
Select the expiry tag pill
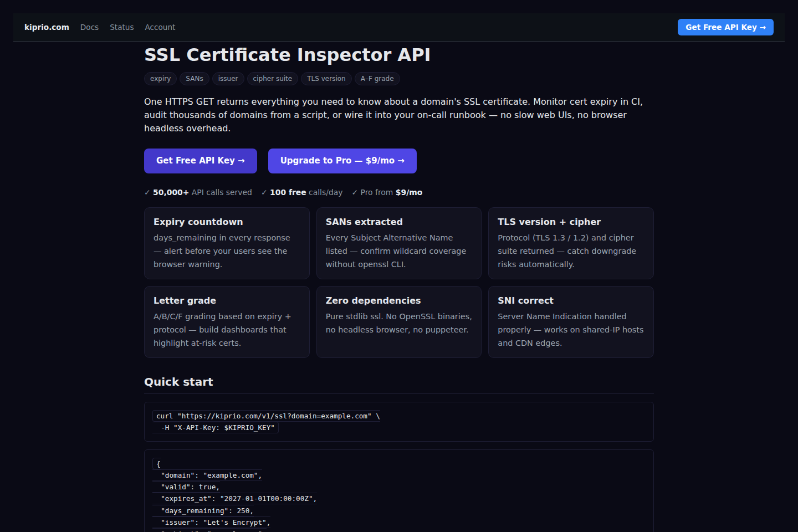pos(160,79)
